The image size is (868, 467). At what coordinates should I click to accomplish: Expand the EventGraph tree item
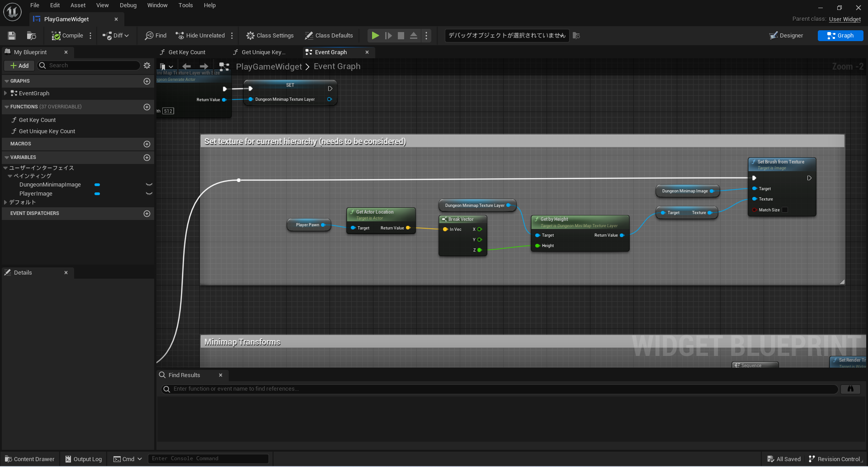(x=5, y=93)
